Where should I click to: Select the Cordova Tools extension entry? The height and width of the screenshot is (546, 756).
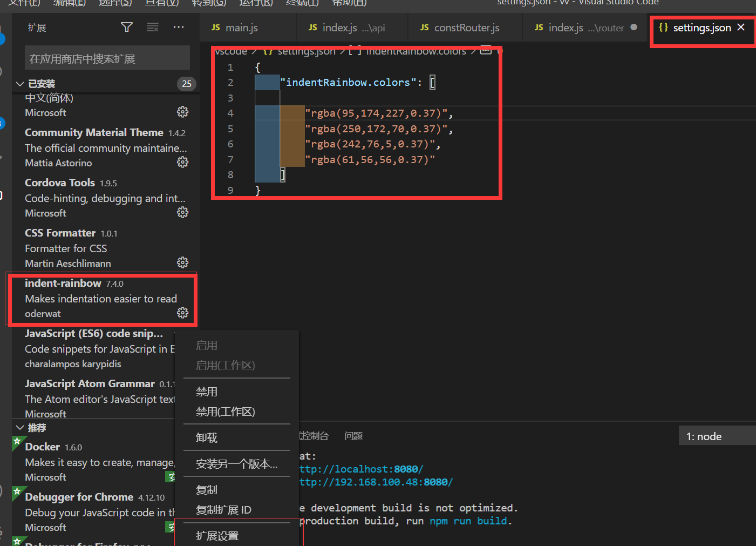[106, 198]
